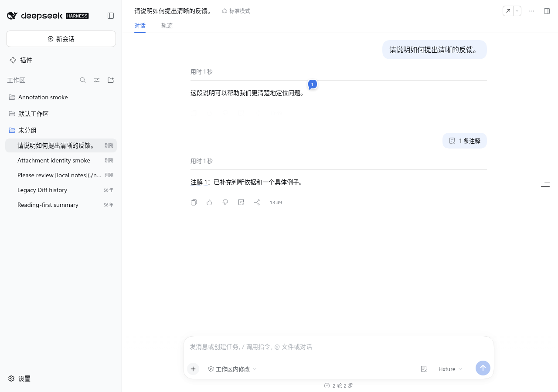The height and width of the screenshot is (392, 558).
Task: Toggle the right side panel icon
Action: coord(547,11)
